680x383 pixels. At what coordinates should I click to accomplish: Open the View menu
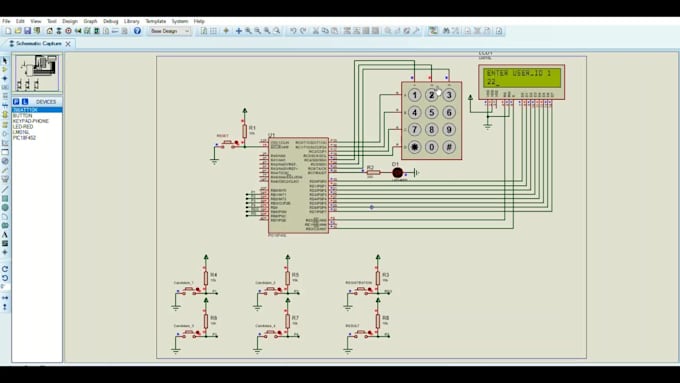[36, 21]
